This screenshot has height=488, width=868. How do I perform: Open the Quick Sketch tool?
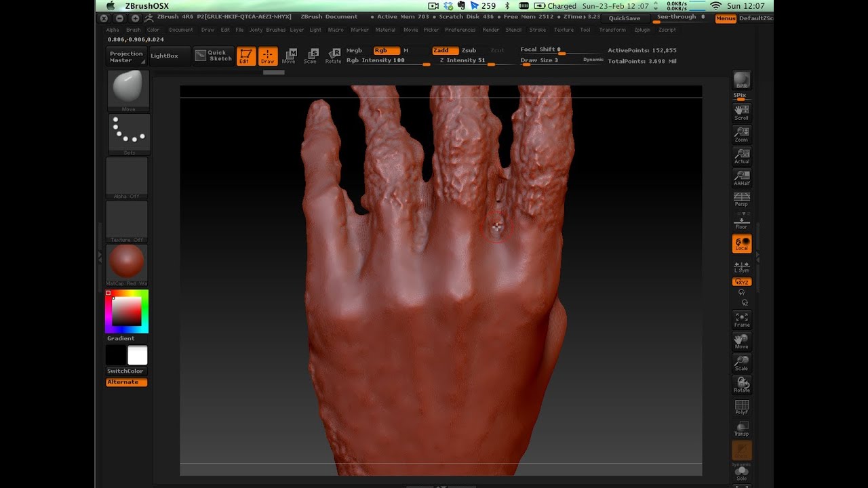[214, 56]
